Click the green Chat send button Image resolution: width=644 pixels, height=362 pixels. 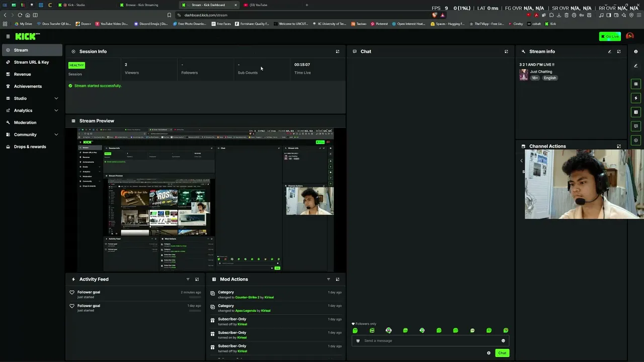502,353
